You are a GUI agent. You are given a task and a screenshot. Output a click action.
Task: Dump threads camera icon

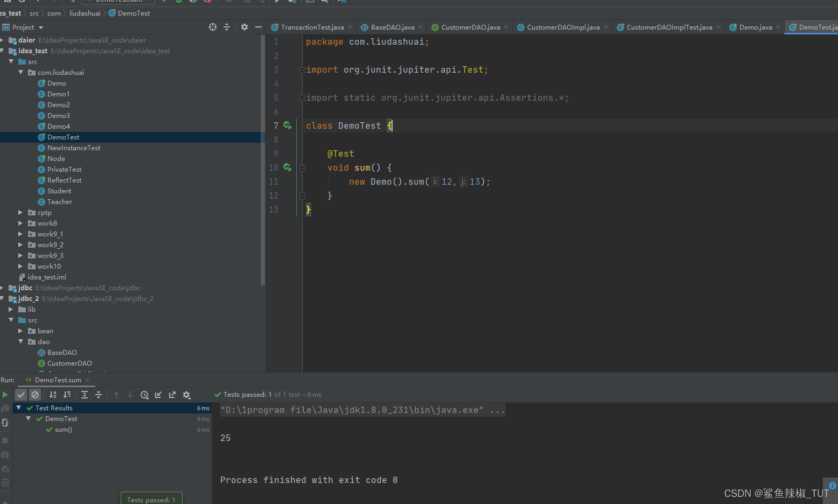[x=5, y=454]
